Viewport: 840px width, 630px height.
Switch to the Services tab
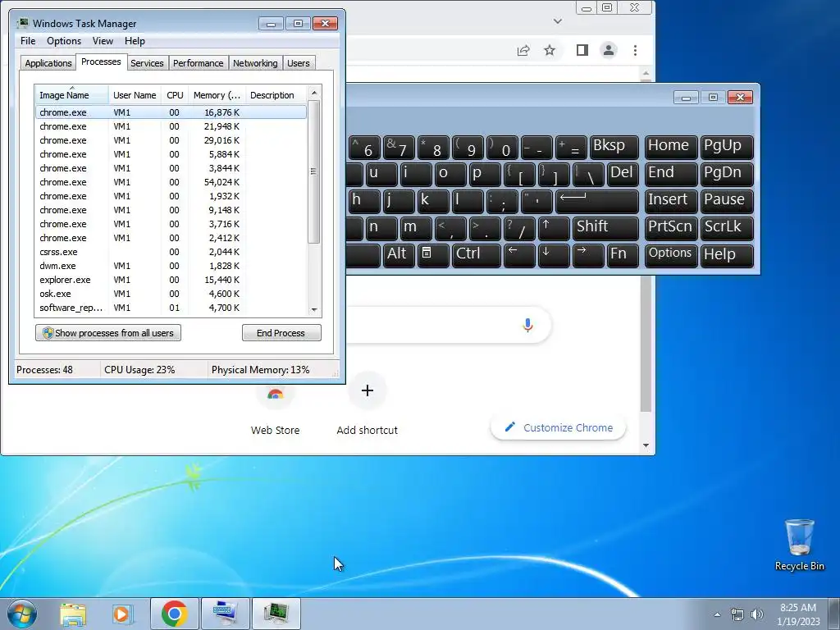[147, 63]
